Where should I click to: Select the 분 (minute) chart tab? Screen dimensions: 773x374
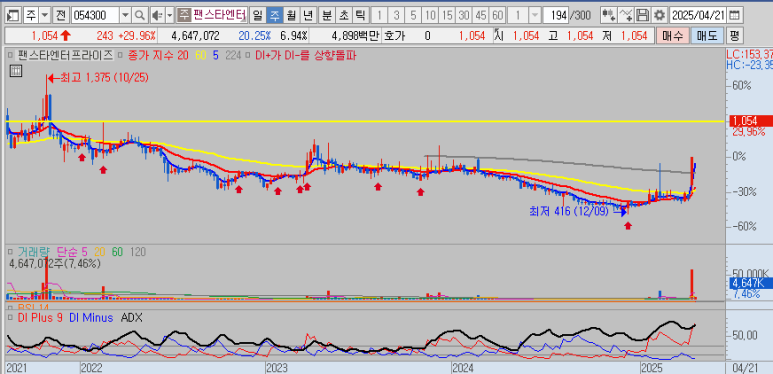point(326,16)
